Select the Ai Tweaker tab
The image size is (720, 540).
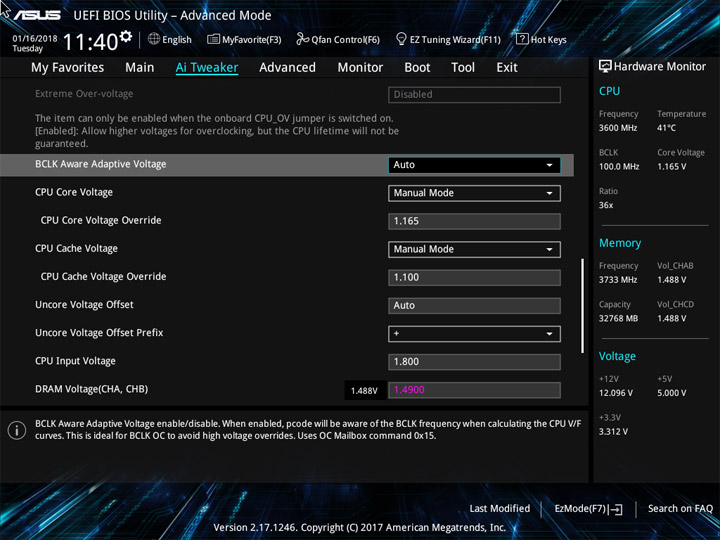click(x=207, y=68)
